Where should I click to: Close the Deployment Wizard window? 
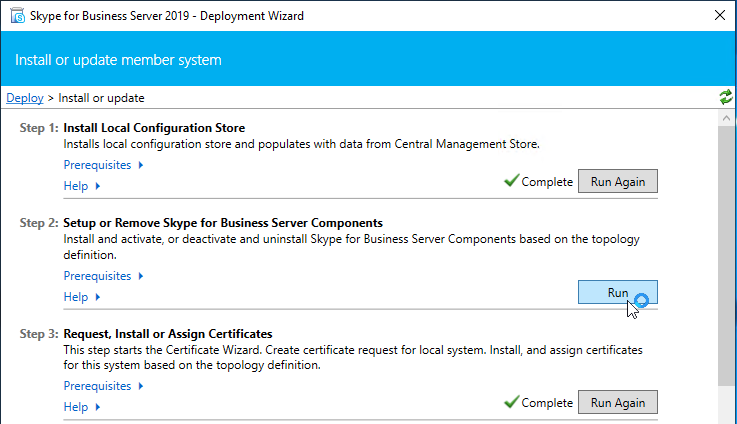point(720,16)
